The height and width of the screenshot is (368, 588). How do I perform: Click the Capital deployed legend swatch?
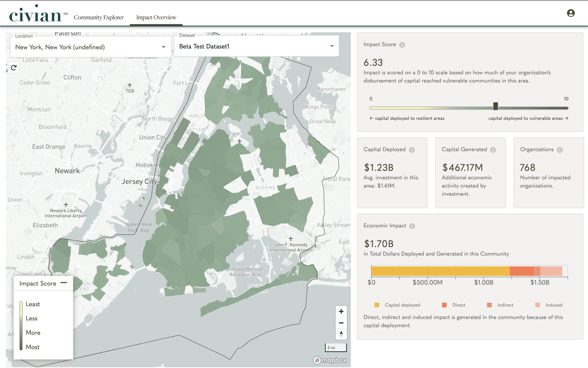click(x=377, y=305)
